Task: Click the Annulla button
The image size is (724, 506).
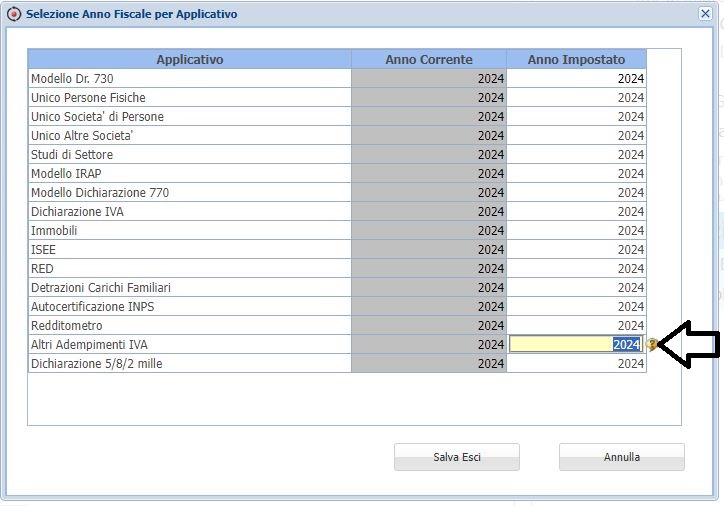Action: click(621, 457)
